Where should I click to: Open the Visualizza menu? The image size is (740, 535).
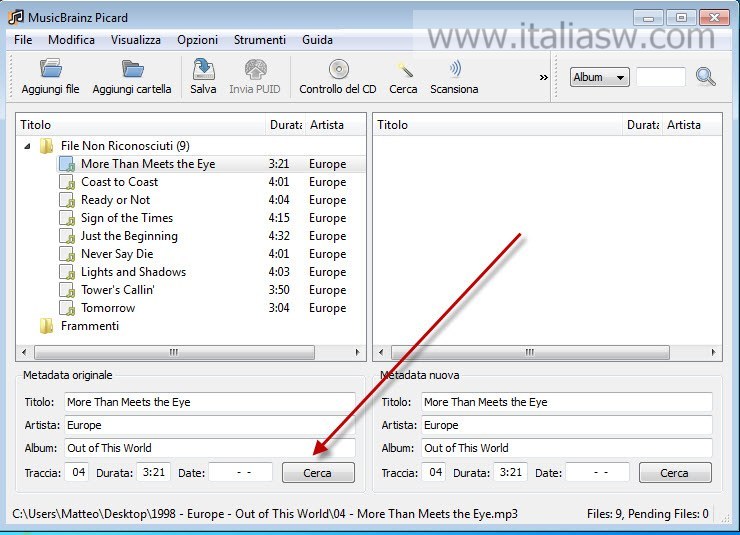[x=136, y=40]
